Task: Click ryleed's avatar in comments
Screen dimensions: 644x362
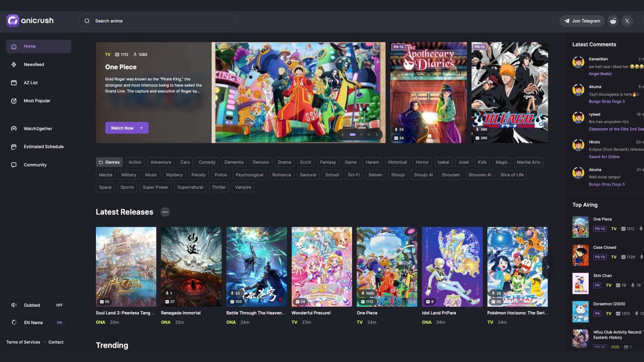Action: tap(578, 118)
